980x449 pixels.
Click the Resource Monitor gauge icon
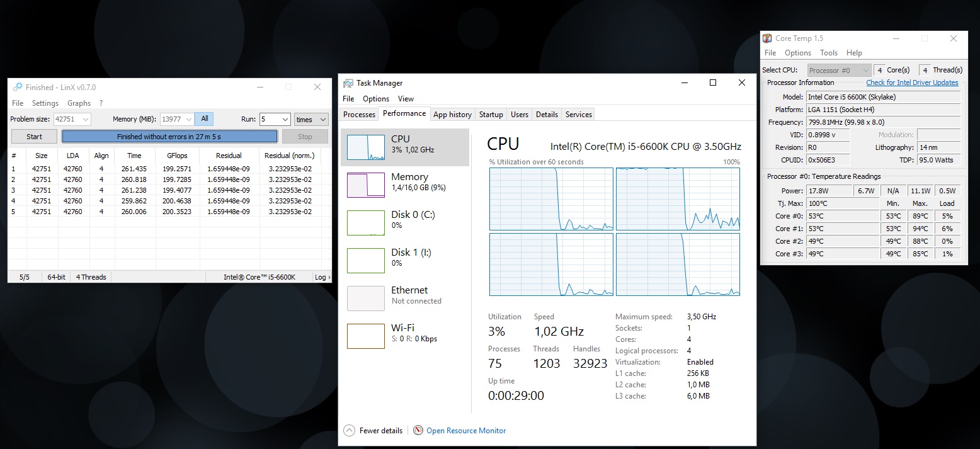pyautogui.click(x=418, y=431)
